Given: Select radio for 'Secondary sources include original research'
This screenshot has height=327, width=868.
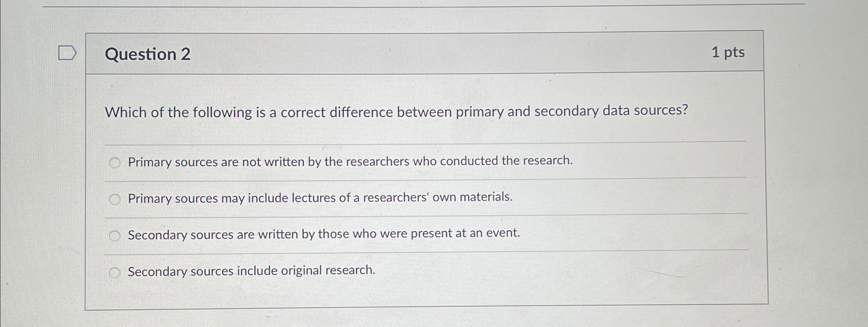Looking at the screenshot, I should pos(115,273).
